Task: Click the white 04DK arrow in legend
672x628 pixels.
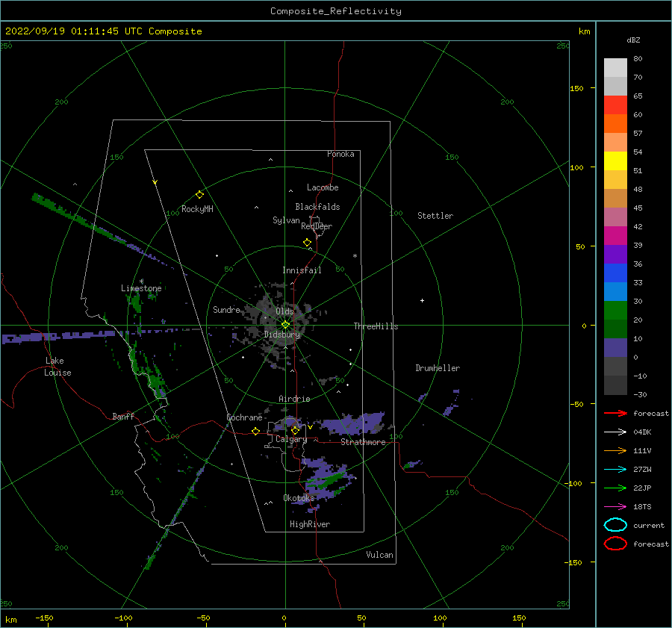Action: tap(615, 432)
